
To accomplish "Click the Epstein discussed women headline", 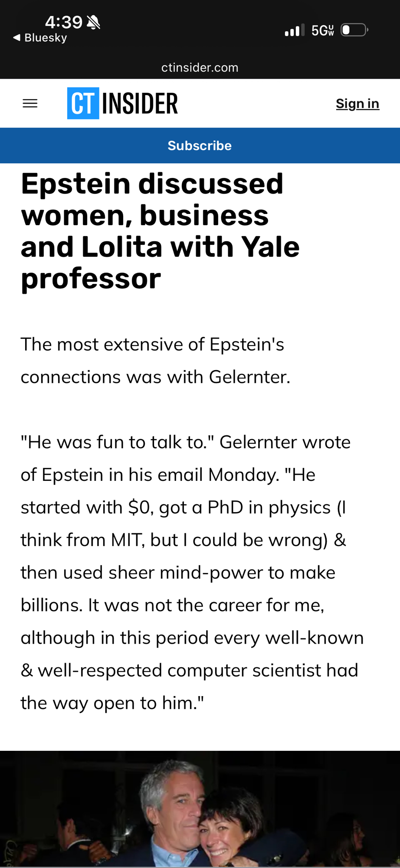I will pos(161,231).
